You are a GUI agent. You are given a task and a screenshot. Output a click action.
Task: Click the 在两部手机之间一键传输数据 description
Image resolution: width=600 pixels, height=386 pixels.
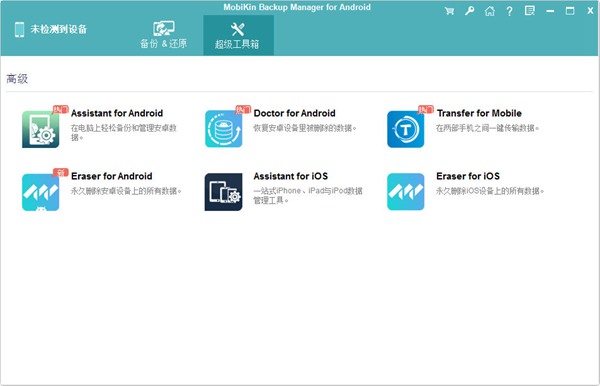[x=488, y=128]
